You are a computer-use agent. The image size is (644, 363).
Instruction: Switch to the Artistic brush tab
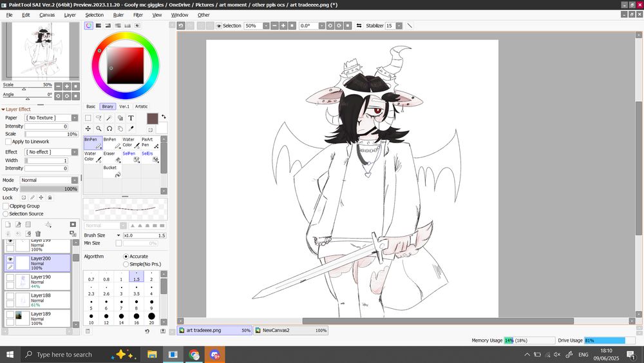pos(141,106)
